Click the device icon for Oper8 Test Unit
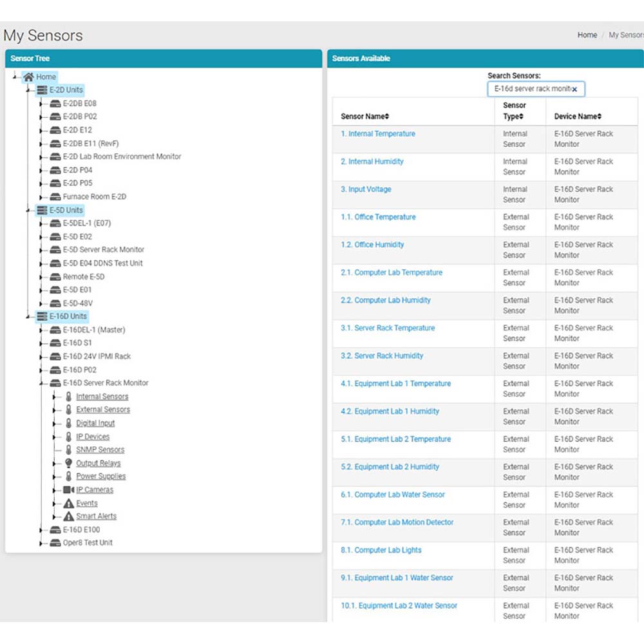644x644 pixels. coord(55,543)
